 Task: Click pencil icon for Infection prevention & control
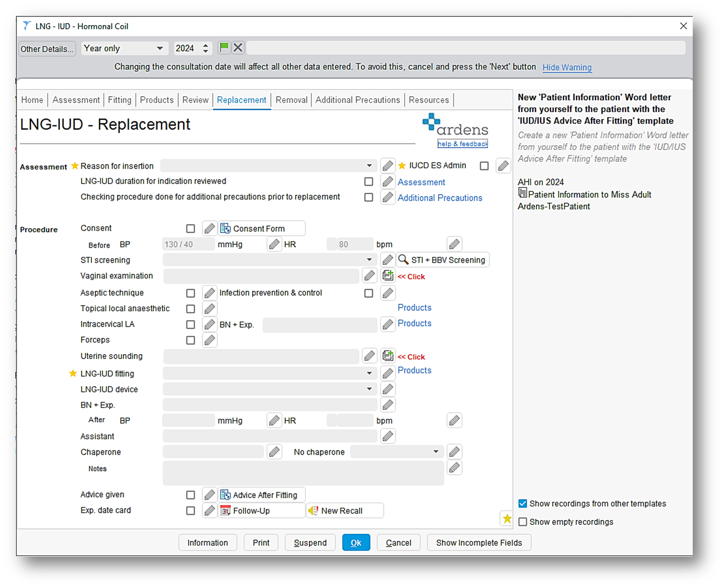coord(388,293)
